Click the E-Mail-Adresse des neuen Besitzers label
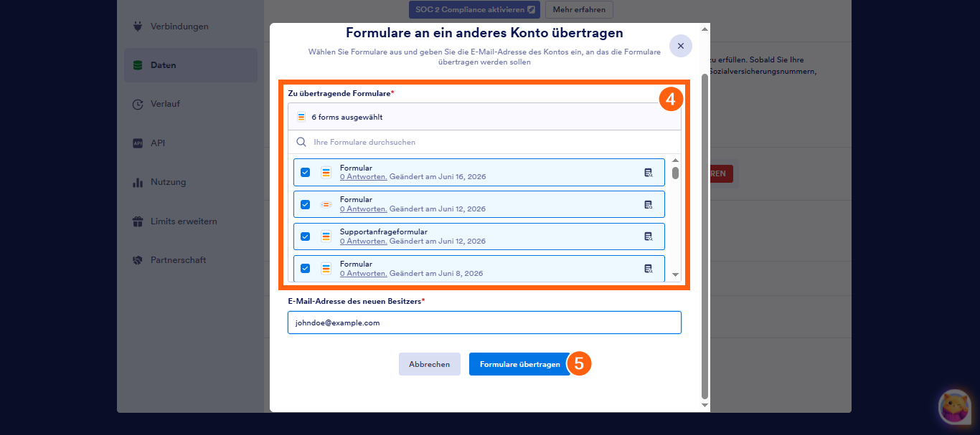The height and width of the screenshot is (435, 980). [x=357, y=301]
